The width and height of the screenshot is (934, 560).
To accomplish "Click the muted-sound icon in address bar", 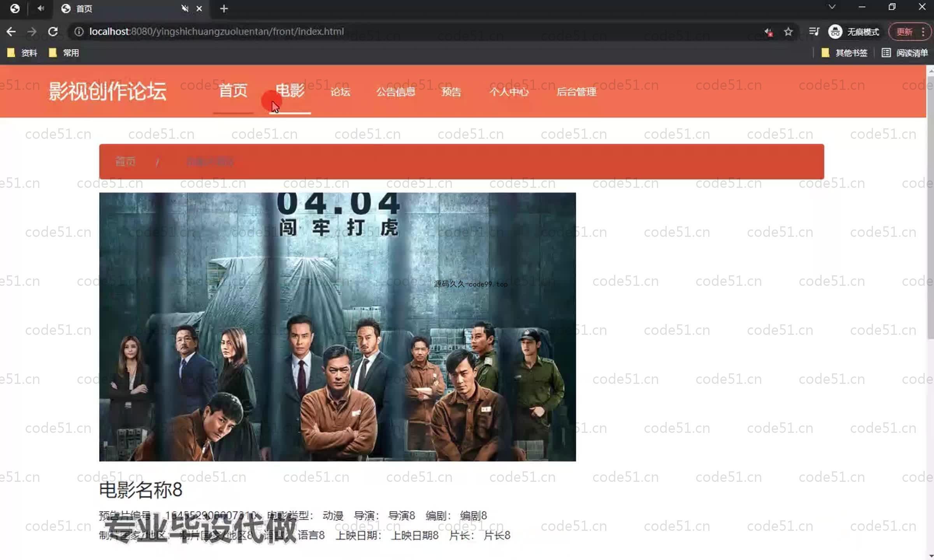I will pyautogui.click(x=769, y=32).
